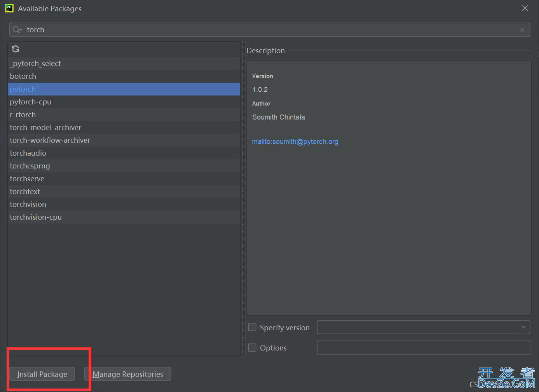Image resolution: width=539 pixels, height=392 pixels.
Task: Select the torchaudio package
Action: pyautogui.click(x=124, y=153)
